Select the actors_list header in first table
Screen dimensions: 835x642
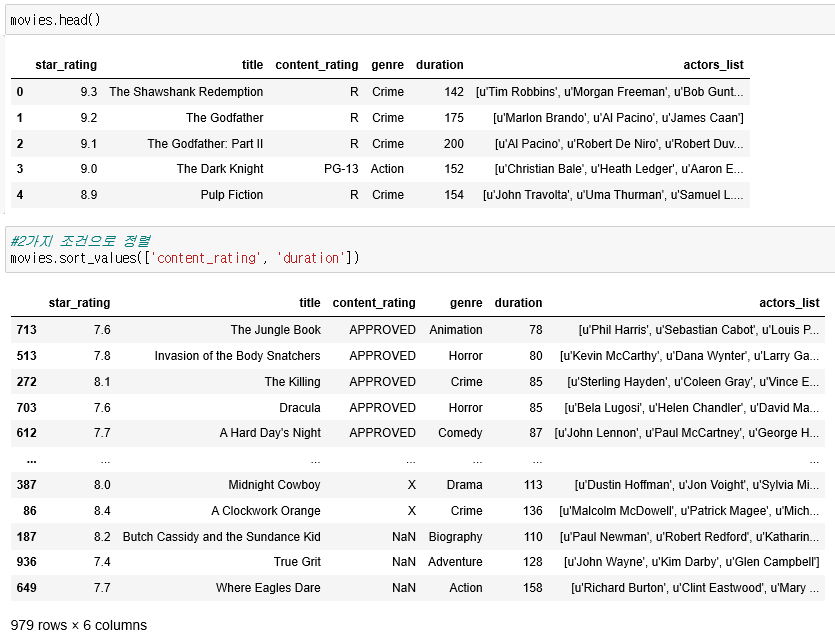714,65
